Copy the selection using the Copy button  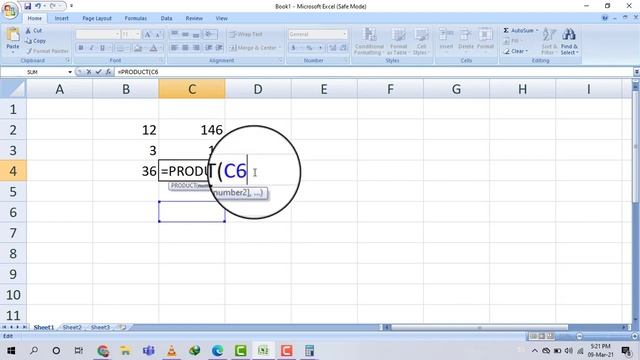35,41
